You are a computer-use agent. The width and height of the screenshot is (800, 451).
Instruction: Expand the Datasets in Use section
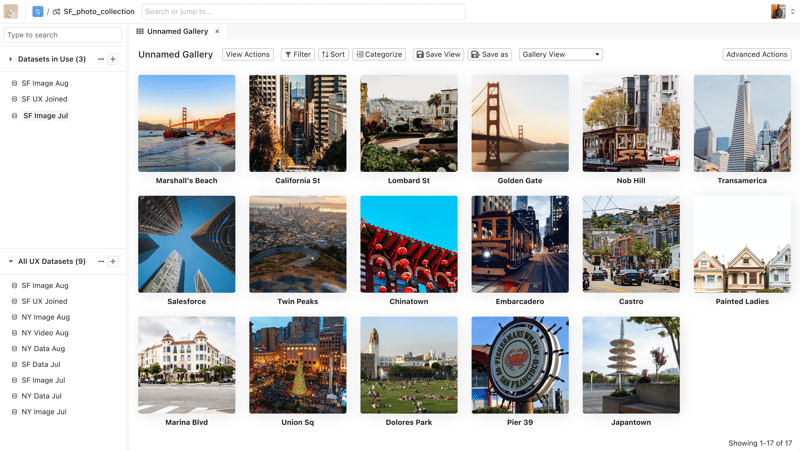click(x=11, y=59)
